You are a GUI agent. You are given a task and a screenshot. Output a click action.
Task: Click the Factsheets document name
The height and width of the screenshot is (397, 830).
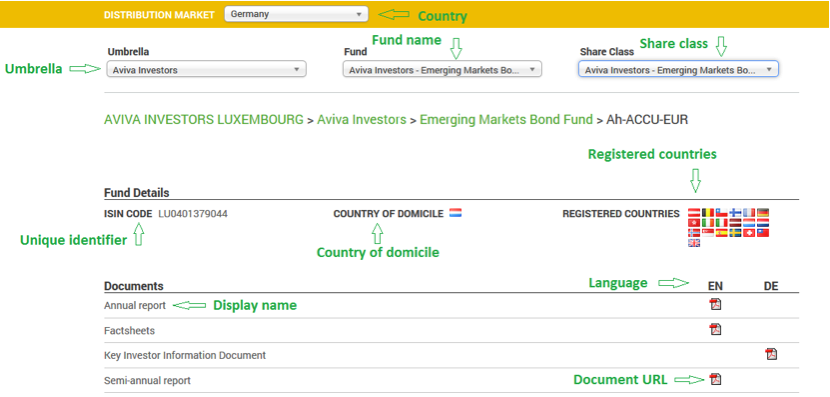click(x=130, y=330)
